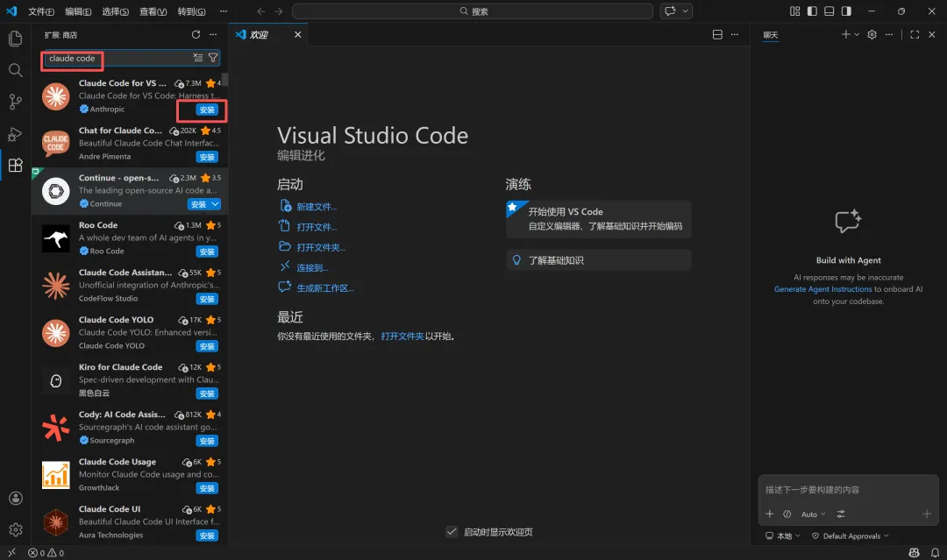This screenshot has height=560, width=947.
Task: Toggle the bottom panel visibility
Action: [830, 11]
